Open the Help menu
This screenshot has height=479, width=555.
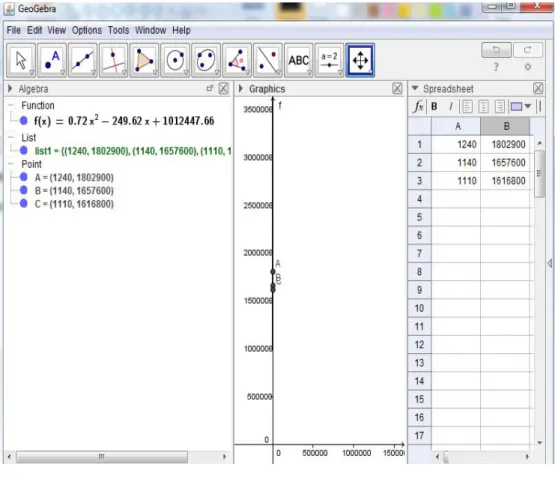click(181, 30)
